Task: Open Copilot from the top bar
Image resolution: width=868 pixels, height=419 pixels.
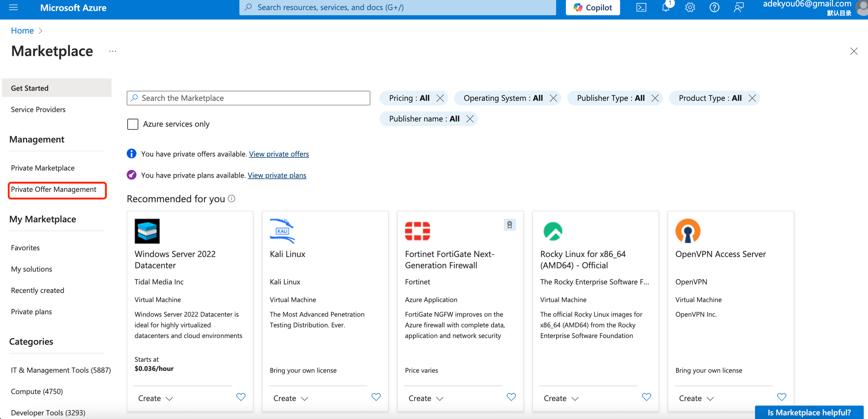Action: pos(592,7)
